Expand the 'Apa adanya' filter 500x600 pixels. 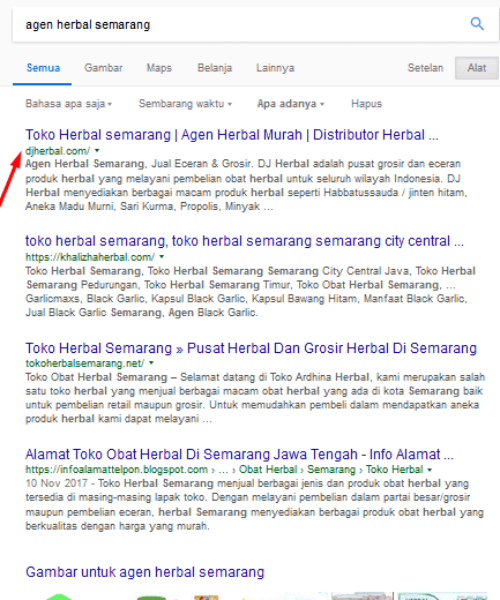[290, 104]
